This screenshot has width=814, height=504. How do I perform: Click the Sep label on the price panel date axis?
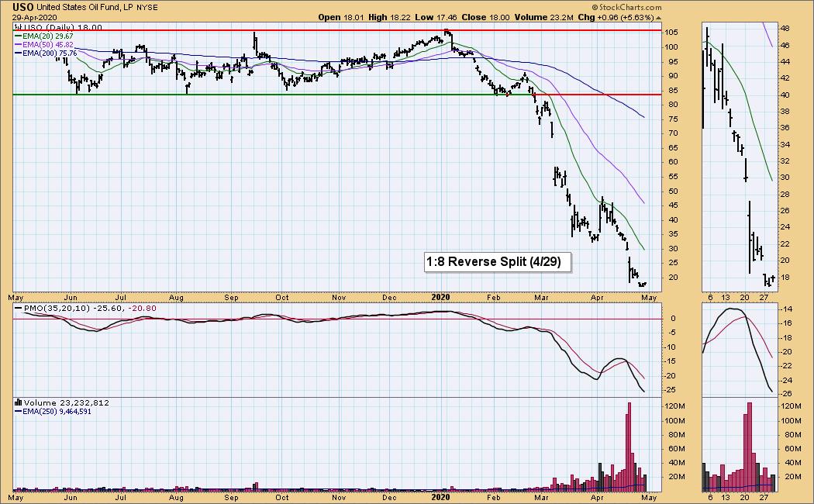[231, 298]
